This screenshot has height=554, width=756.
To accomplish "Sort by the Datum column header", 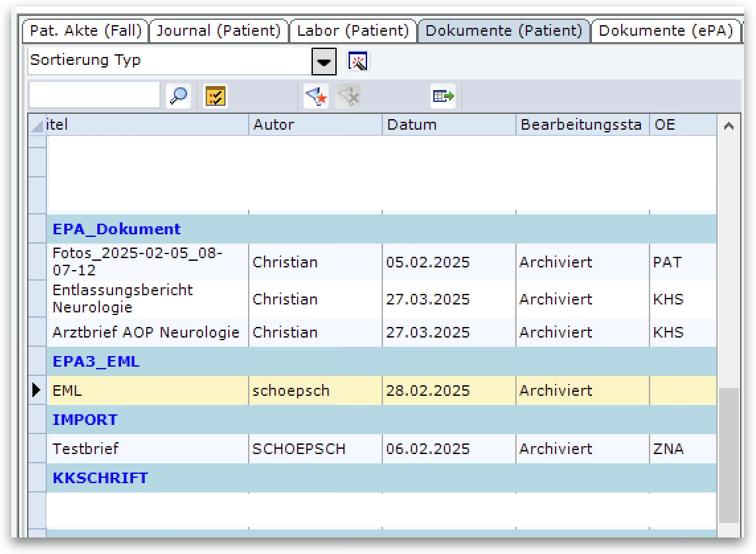I will pyautogui.click(x=448, y=124).
